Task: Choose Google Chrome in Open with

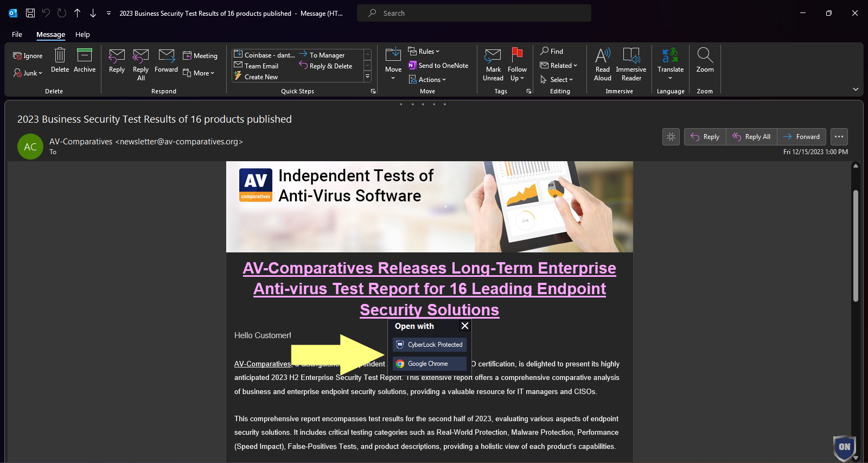Action: (430, 364)
